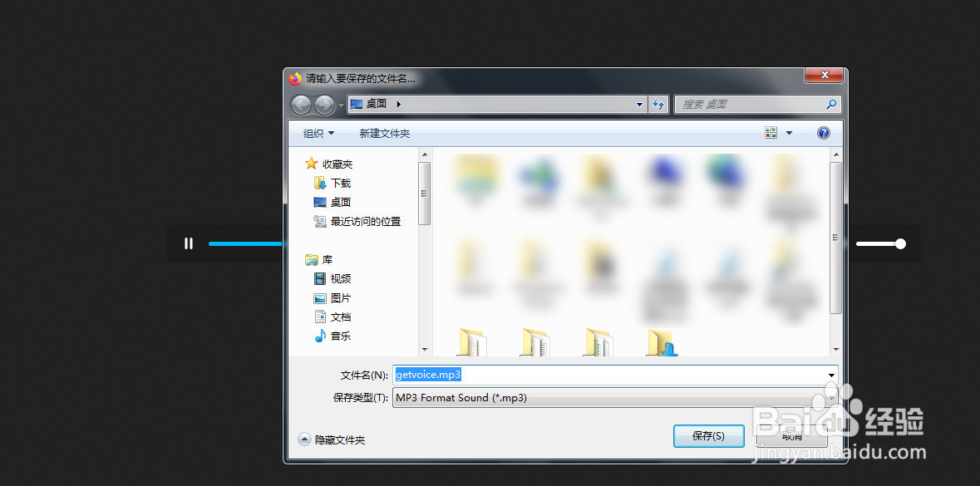Click the file list scrollbar thumb
This screenshot has width=980, height=486.
coord(835,238)
